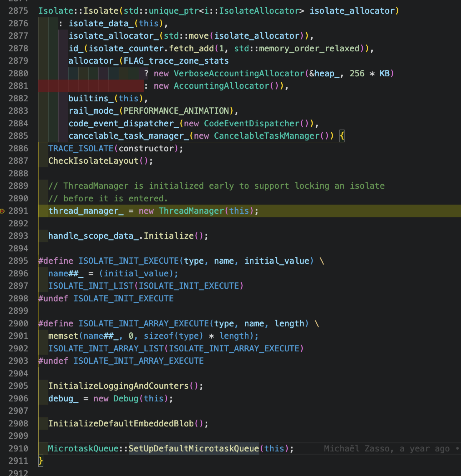Click 'FLAG_trace_zone_stats' identifier
Viewport: 461px width, 476px height.
tap(176, 61)
